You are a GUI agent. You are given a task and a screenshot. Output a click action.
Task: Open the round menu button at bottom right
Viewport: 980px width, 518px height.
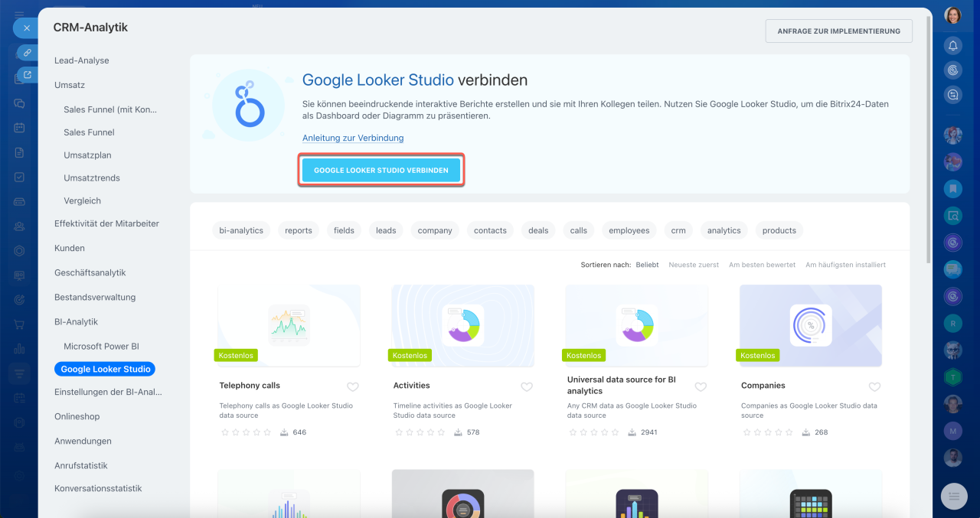coord(954,496)
